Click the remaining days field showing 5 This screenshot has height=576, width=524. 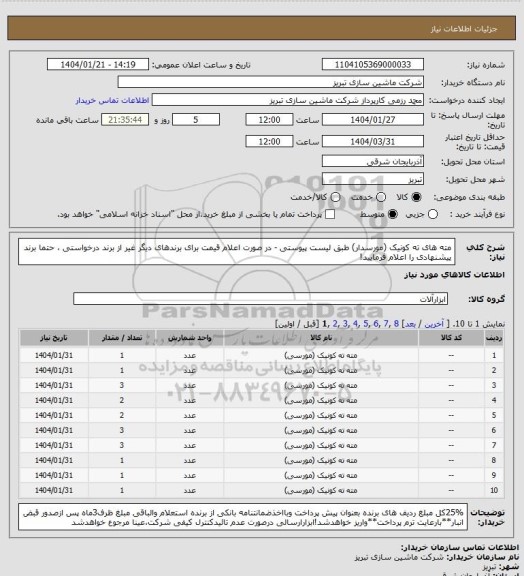196,120
